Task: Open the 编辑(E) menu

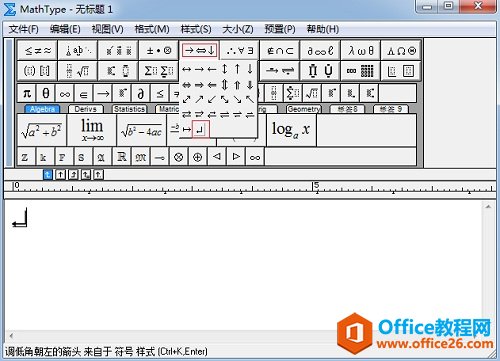Action: point(65,29)
